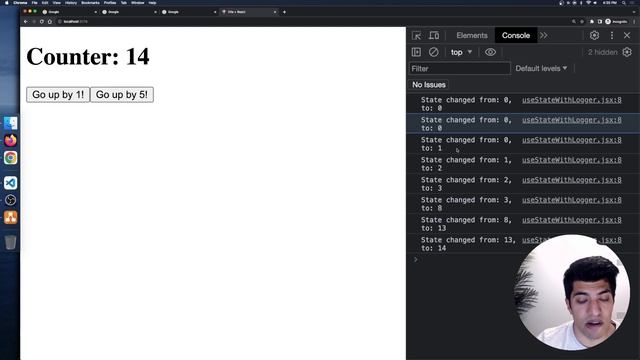The height and width of the screenshot is (360, 640).
Task: Open Google Chrome from the dock
Action: click(11, 158)
